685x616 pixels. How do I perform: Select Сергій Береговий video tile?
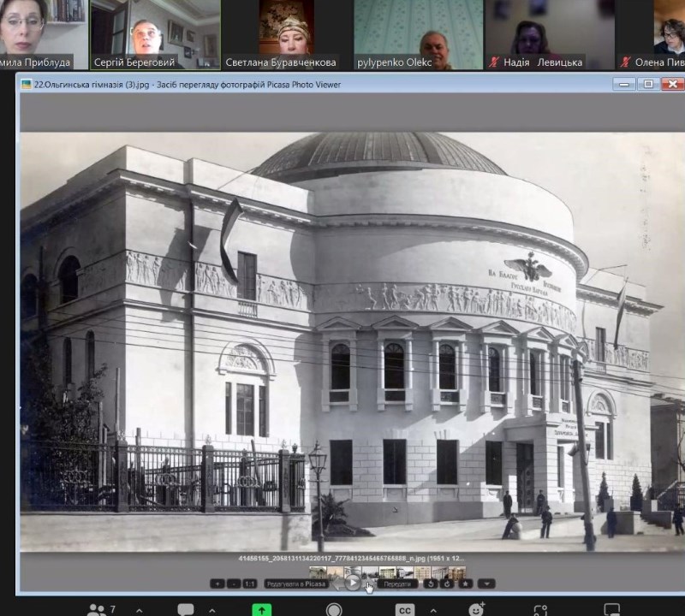[155, 34]
